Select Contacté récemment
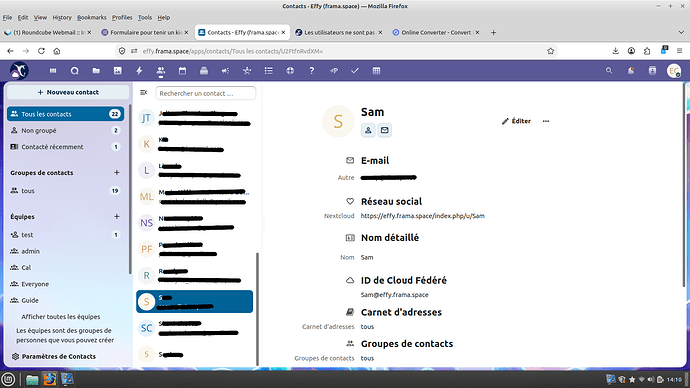The image size is (690, 388). (66, 147)
